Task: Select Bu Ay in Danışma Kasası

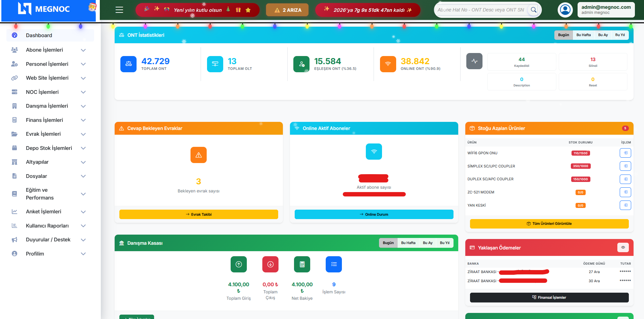Action: (428, 243)
